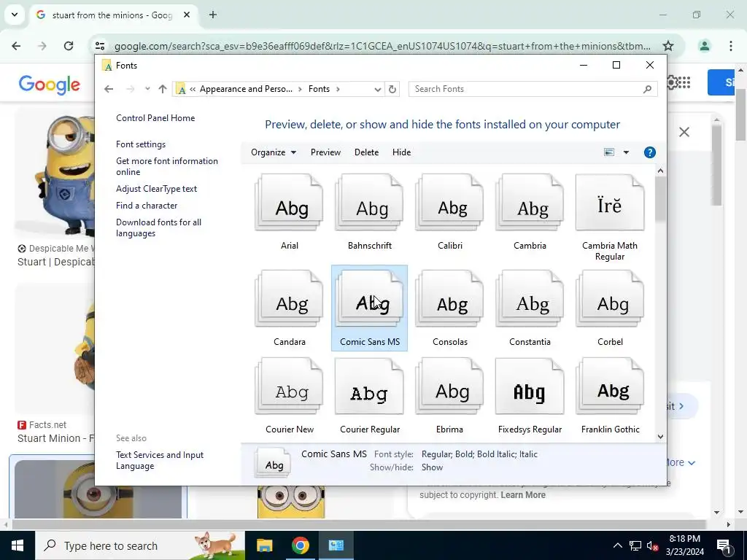Select the Comic Sans MS font icon
Image resolution: width=747 pixels, height=560 pixels.
click(x=369, y=298)
